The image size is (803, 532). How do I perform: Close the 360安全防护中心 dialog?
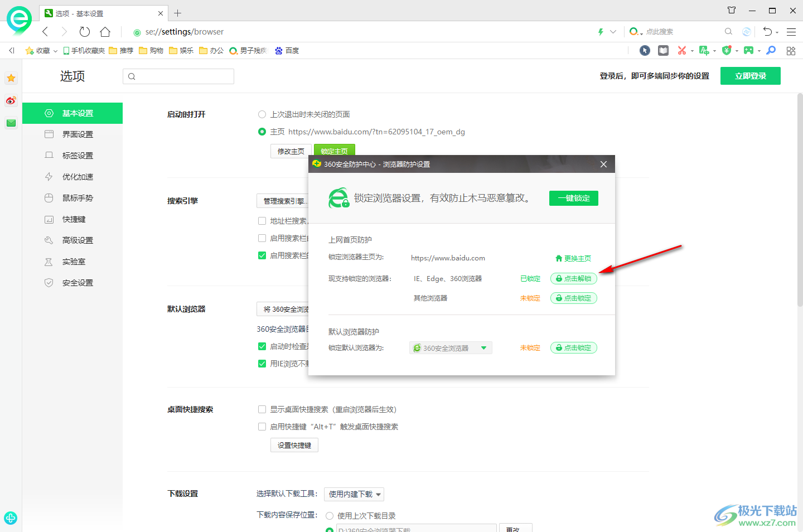(603, 164)
